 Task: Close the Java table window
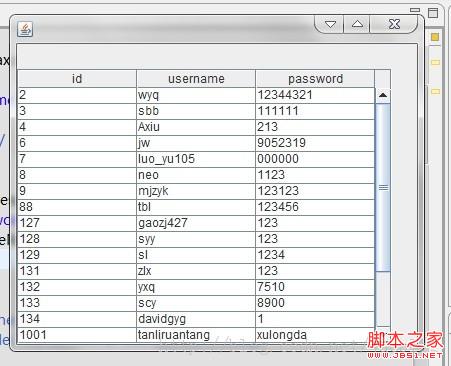pyautogui.click(x=394, y=24)
